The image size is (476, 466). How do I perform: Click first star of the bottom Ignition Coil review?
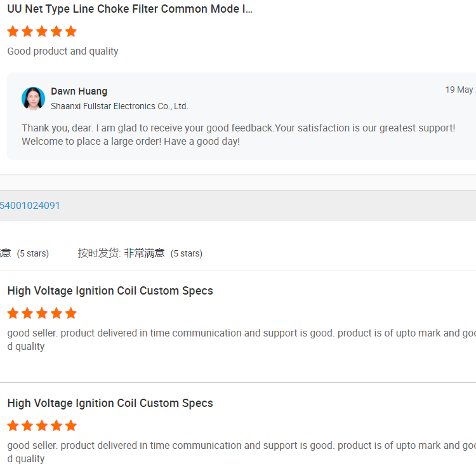click(13, 425)
